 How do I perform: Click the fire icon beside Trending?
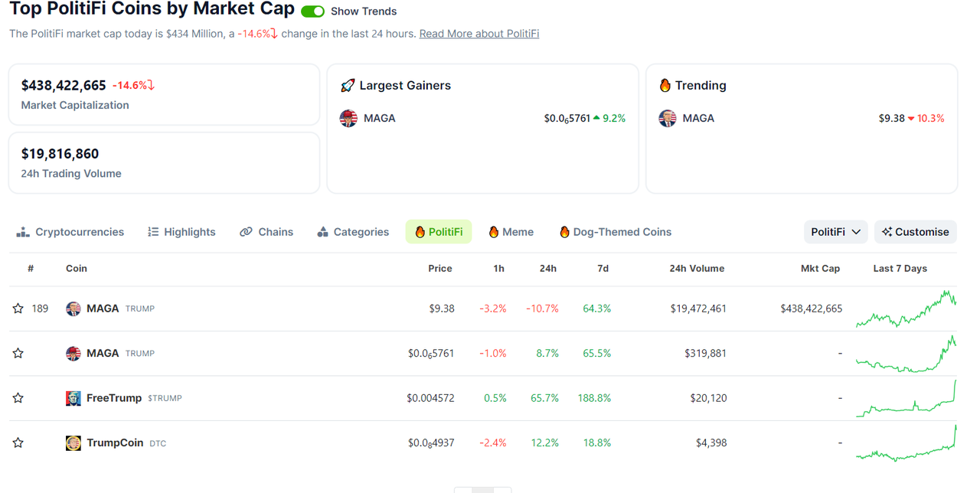tap(665, 86)
